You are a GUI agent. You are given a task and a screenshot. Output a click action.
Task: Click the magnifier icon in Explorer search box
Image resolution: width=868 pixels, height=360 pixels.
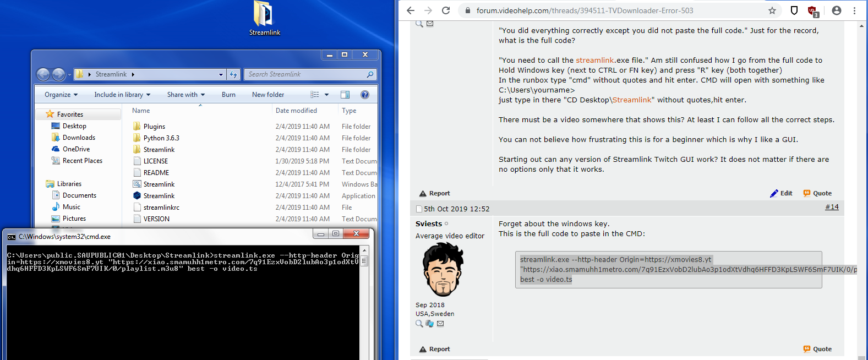point(370,74)
